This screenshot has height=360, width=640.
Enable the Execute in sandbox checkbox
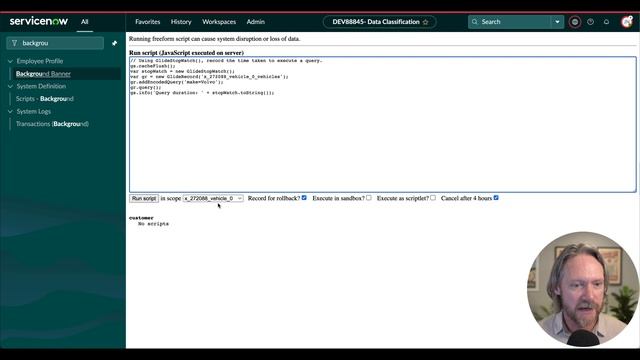point(369,198)
